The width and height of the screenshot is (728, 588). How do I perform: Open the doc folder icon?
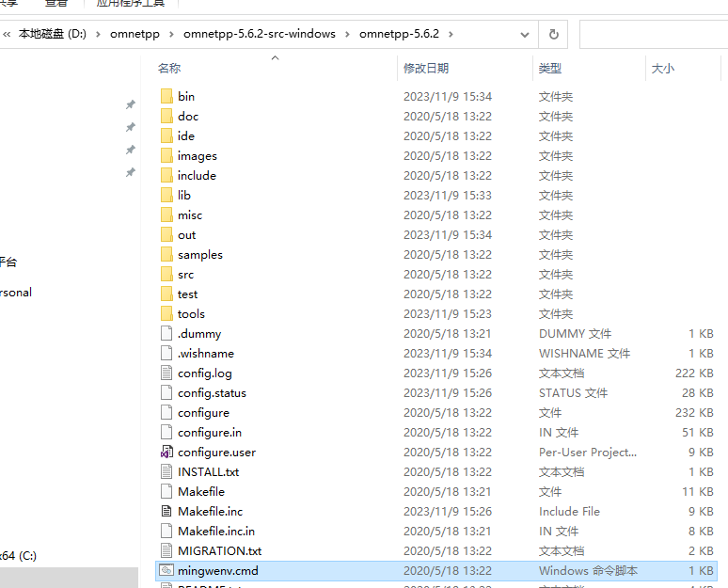tap(166, 116)
